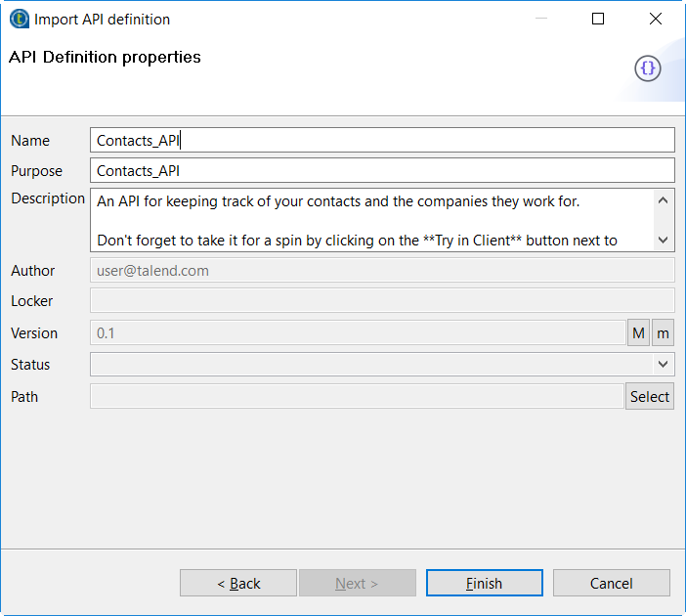686x616 pixels.
Task: Cancel the API definition import
Action: (611, 583)
